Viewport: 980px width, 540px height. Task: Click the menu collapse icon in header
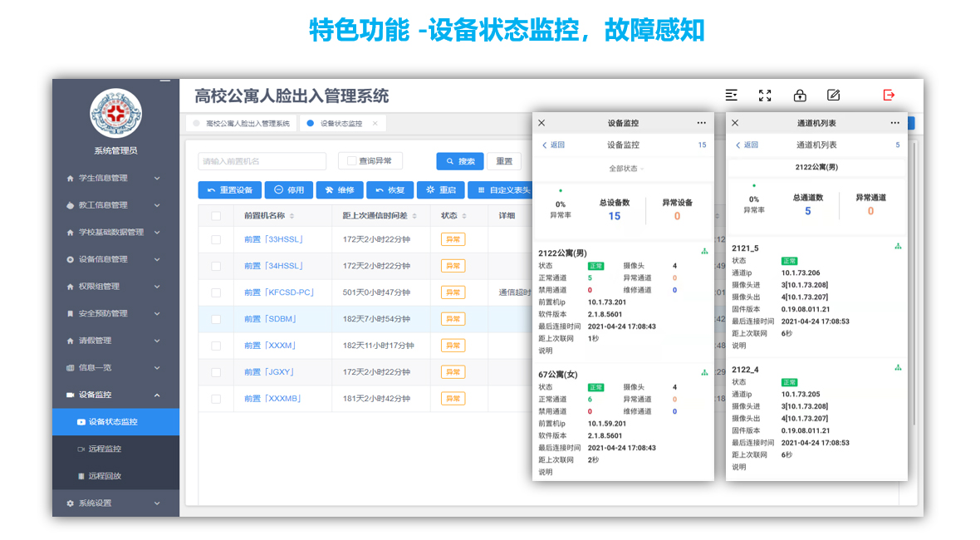pyautogui.click(x=731, y=96)
